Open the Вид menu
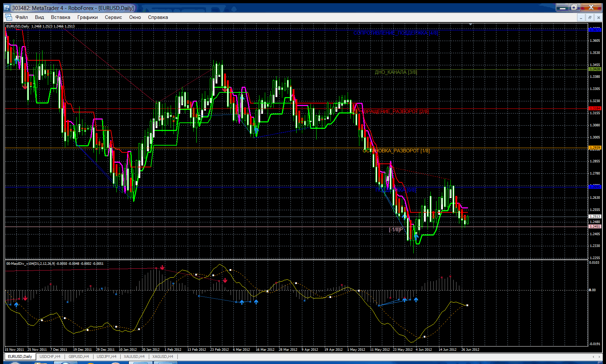The image size is (606, 364). 39,17
